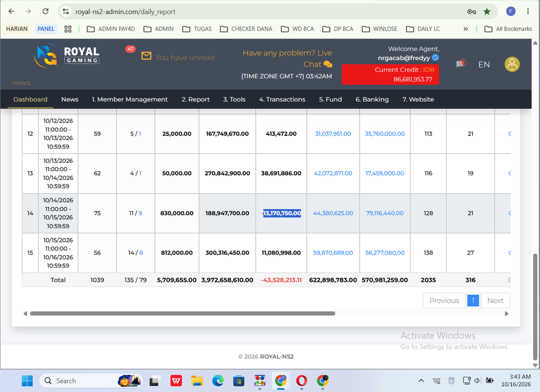Open the apps grid icon in bookmarks bar

pos(68,29)
